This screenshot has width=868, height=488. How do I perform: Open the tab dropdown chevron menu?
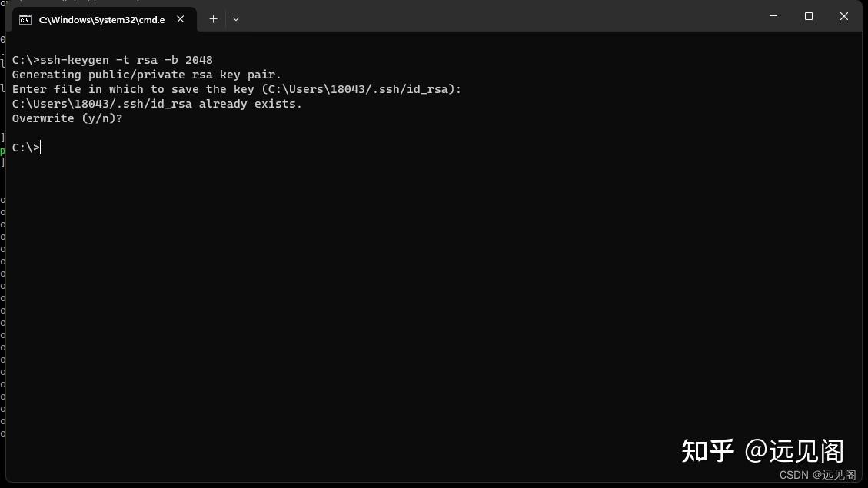tap(236, 18)
